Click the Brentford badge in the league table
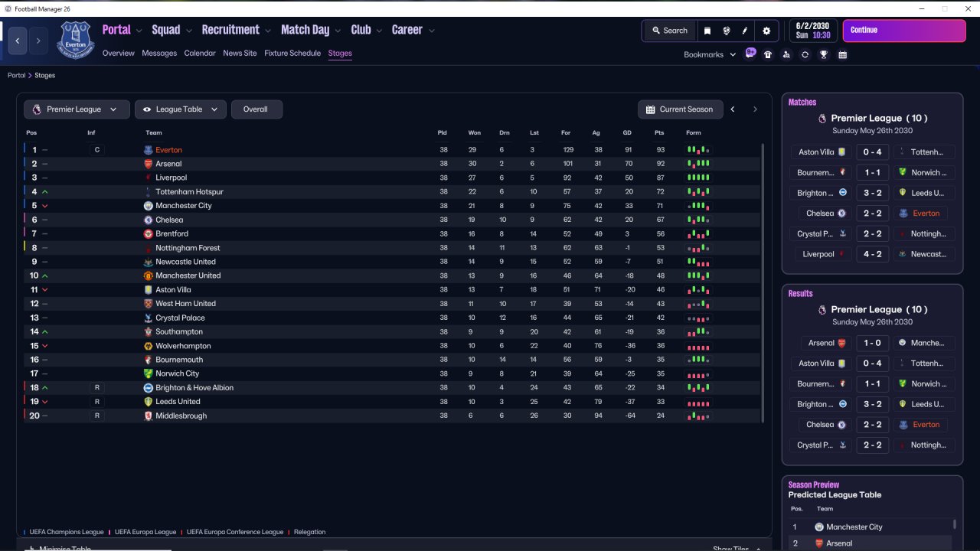The width and height of the screenshot is (980, 551). [149, 233]
